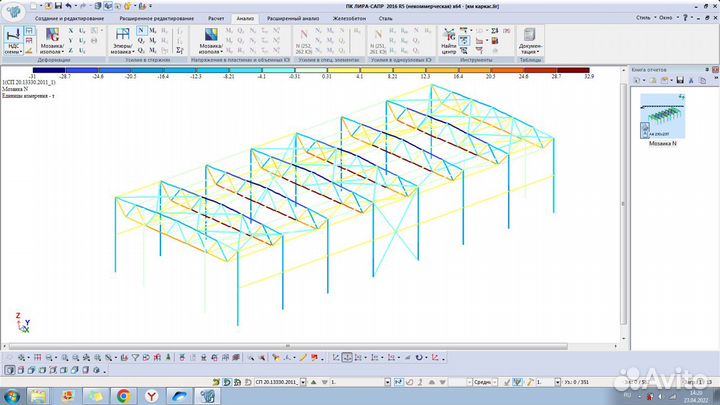
Task: Expand the Стиль dropdown menu
Action: (643, 18)
